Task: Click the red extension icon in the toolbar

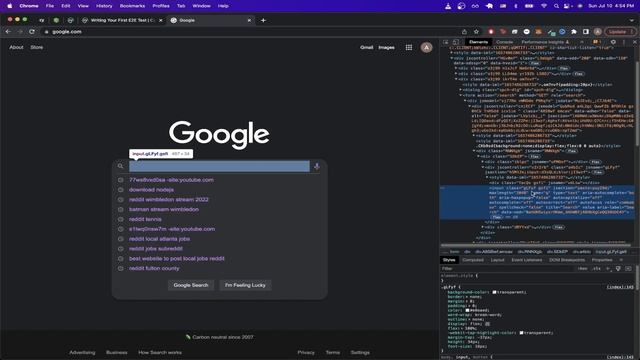Action: (x=491, y=31)
